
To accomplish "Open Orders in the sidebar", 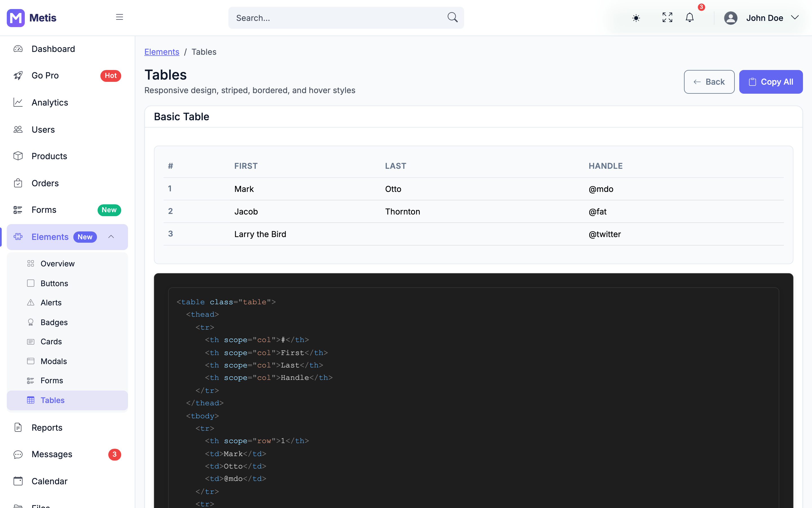I will [67, 183].
